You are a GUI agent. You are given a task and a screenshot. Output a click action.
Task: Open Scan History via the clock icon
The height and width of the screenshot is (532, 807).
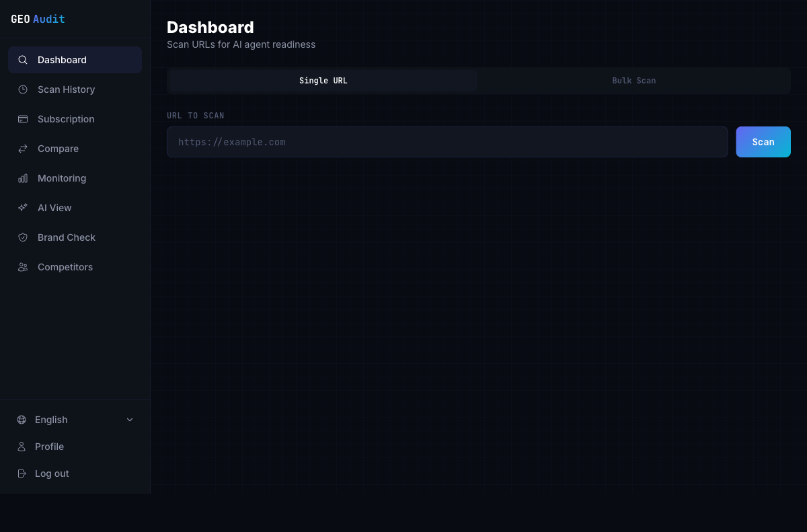[22, 89]
